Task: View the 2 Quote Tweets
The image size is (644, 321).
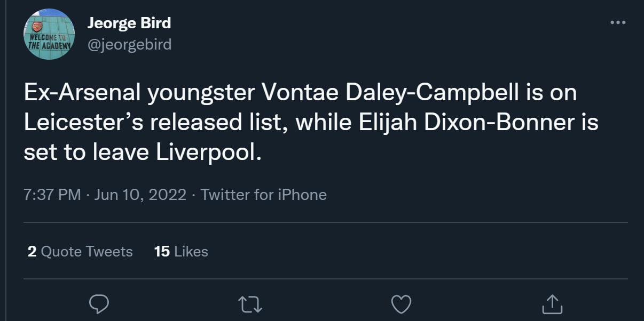Action: [80, 251]
